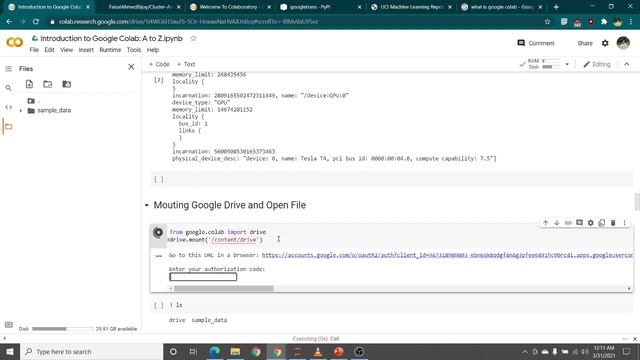Toggle the table of contents sidebar icon
The image size is (640, 360).
8,69
